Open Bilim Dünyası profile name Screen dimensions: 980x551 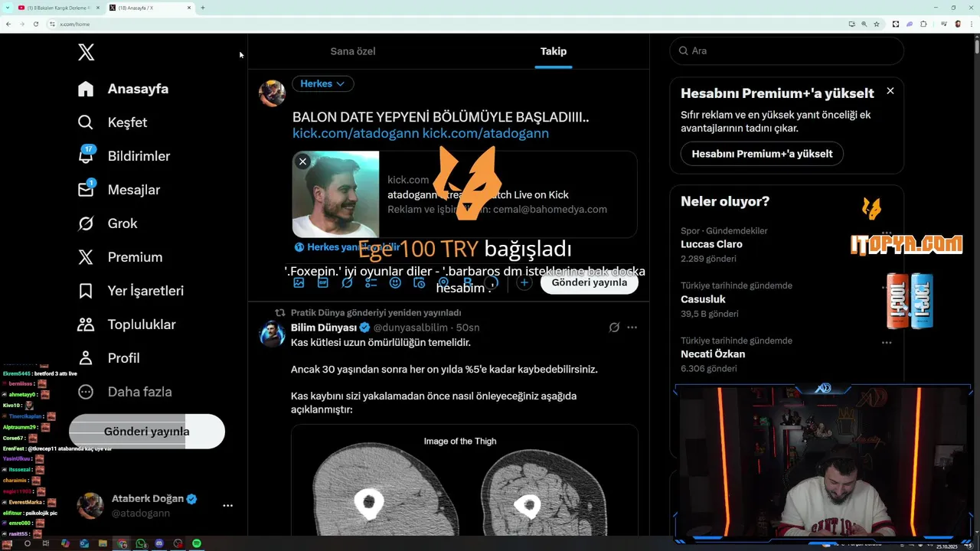tap(325, 328)
